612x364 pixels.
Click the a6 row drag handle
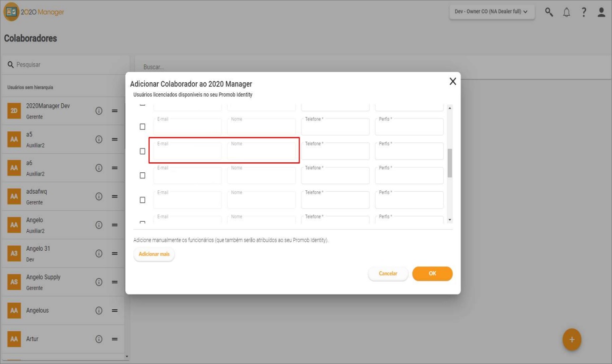coord(115,168)
